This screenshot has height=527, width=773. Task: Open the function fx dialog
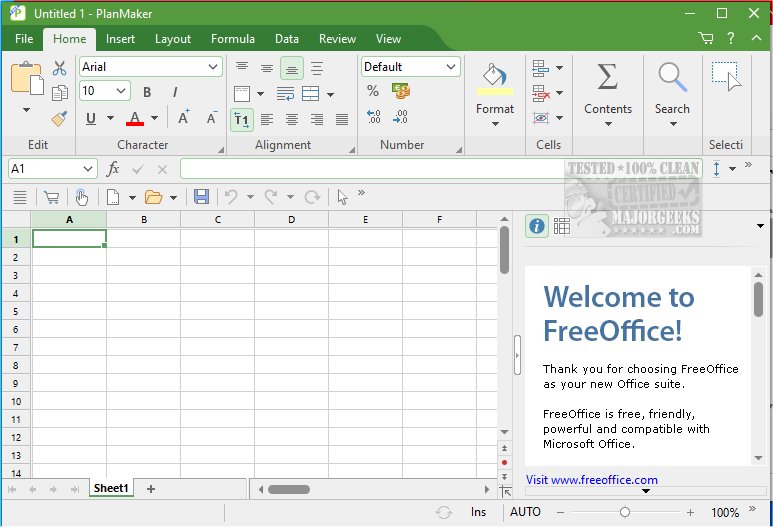(x=113, y=169)
